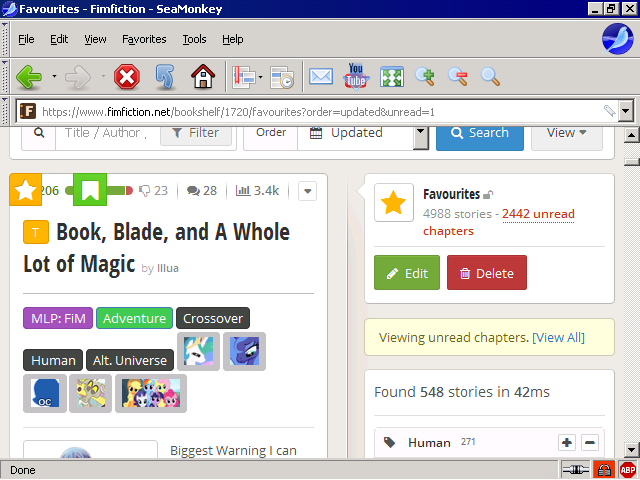
Task: Click the grey Forward arrow button
Action: (78, 77)
